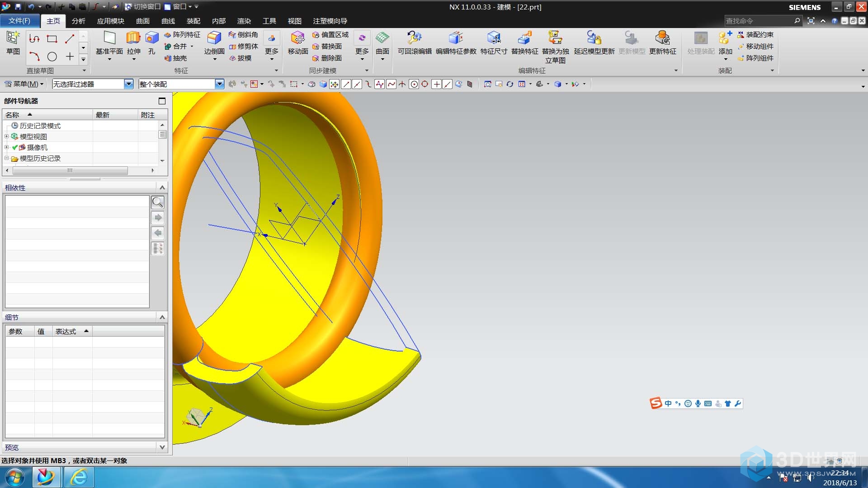This screenshot has height=488, width=868.
Task: Open Edit Feature Parameters (编辑特征参数)
Action: [456, 43]
